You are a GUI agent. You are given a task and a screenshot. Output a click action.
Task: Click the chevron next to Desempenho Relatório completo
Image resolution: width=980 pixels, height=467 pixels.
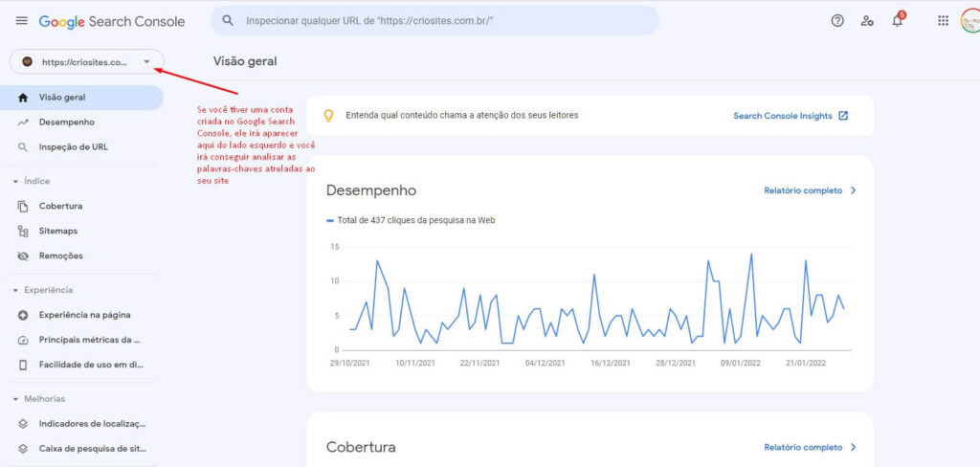853,190
